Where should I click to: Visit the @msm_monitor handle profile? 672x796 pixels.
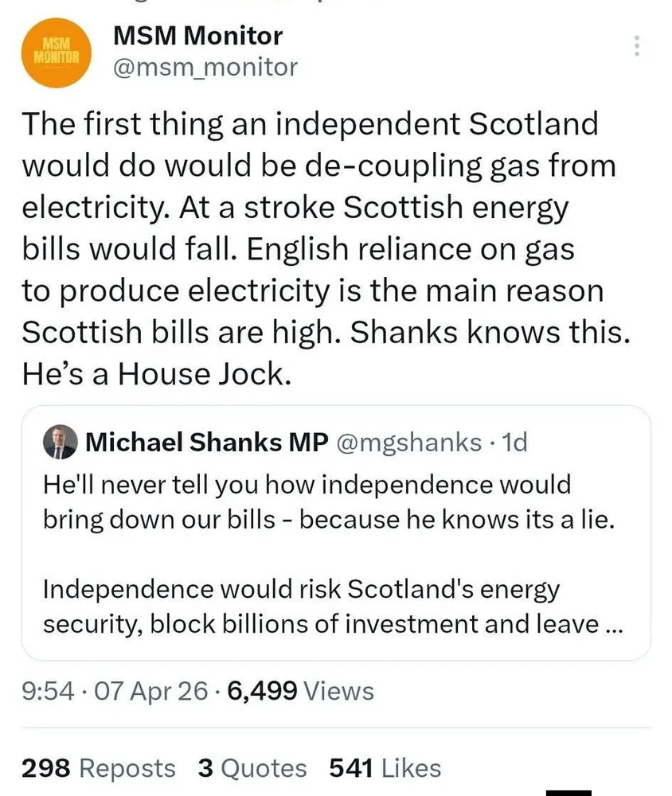coord(205,67)
